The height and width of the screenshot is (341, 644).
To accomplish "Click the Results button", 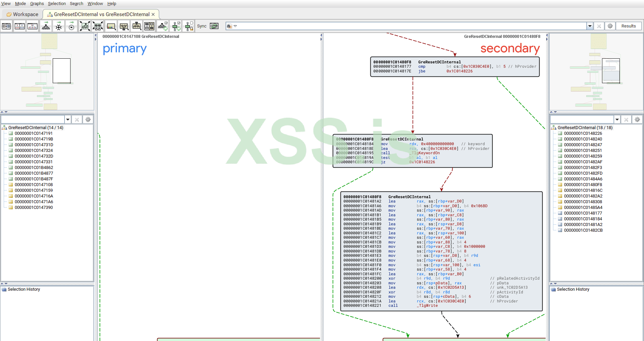I will click(629, 26).
